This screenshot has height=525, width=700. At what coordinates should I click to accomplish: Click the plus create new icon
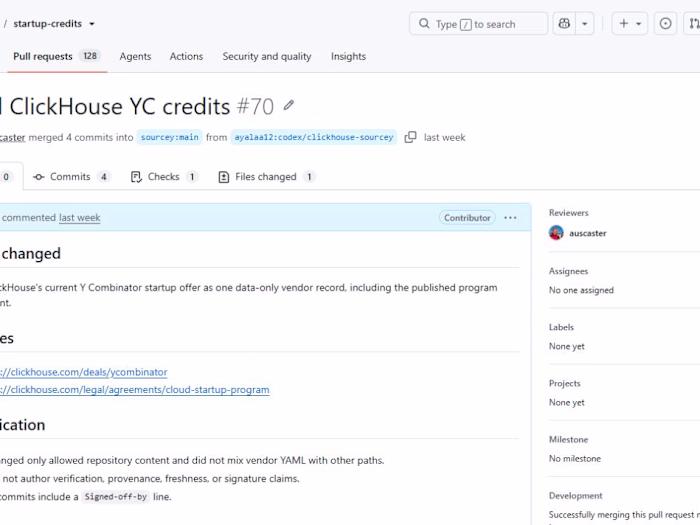click(624, 24)
